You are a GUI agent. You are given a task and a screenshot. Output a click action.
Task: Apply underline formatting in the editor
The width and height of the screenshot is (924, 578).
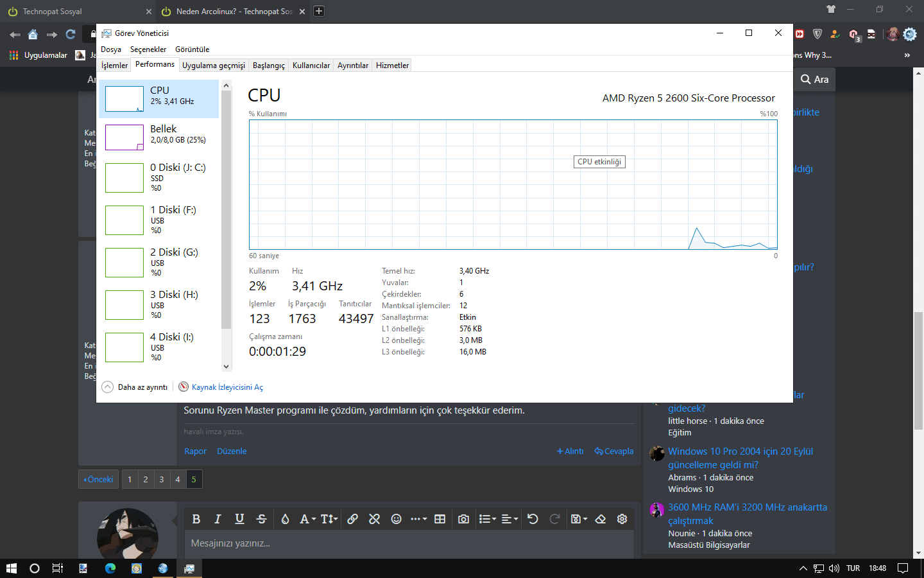239,519
